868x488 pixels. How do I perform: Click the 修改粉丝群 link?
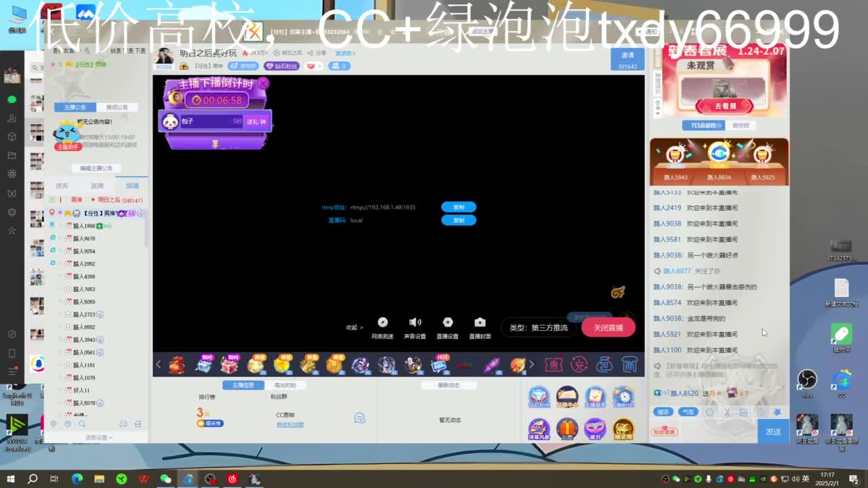(290, 425)
